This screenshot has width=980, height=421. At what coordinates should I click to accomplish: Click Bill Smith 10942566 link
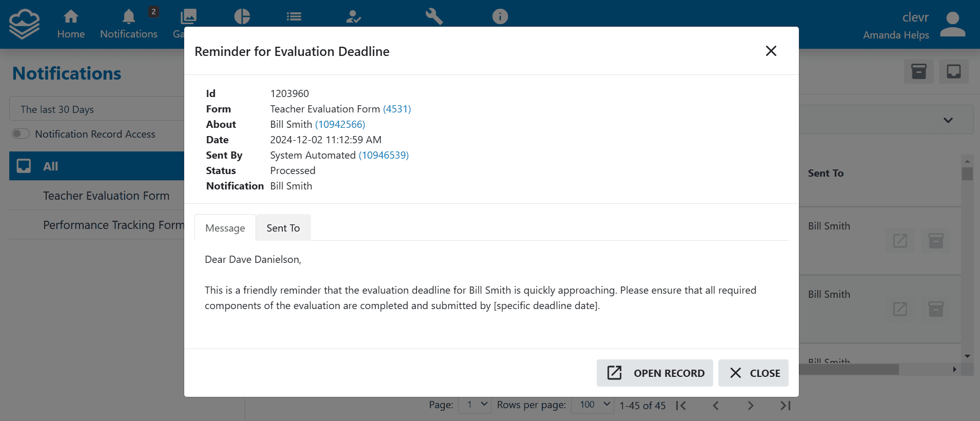[340, 124]
